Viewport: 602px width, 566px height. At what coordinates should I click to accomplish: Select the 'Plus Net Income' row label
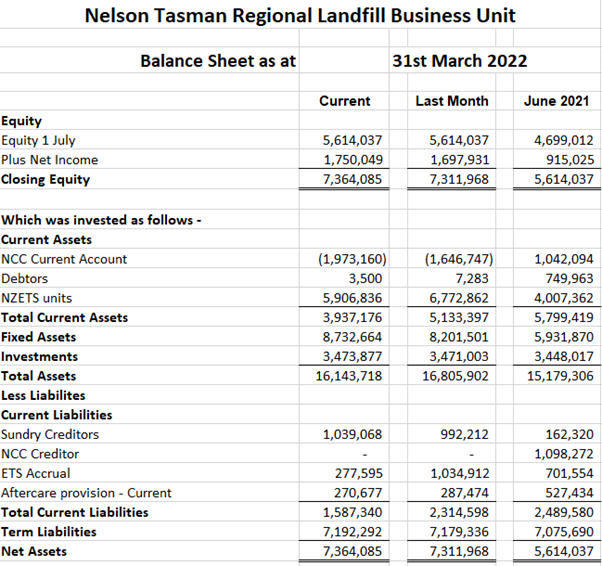click(50, 160)
